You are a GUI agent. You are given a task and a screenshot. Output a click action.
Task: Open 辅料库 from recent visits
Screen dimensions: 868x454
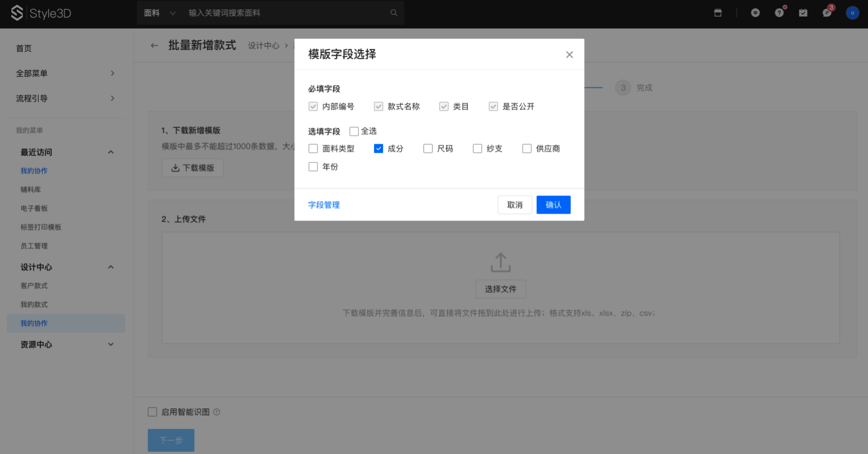pos(31,190)
